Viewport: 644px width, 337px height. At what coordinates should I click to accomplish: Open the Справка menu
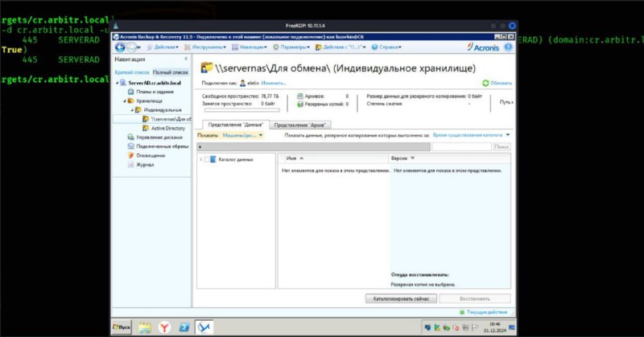(x=386, y=47)
